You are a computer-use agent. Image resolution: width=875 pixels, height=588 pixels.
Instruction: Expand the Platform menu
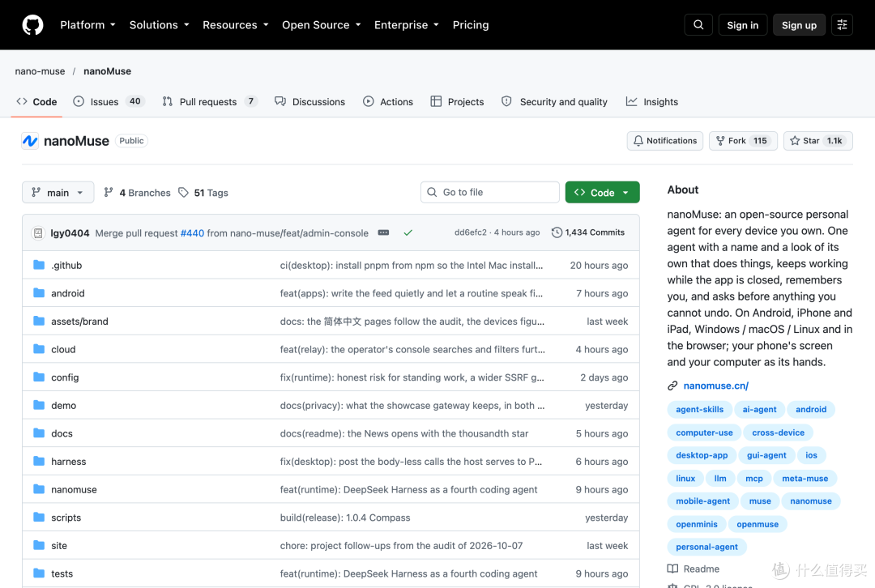pos(87,25)
